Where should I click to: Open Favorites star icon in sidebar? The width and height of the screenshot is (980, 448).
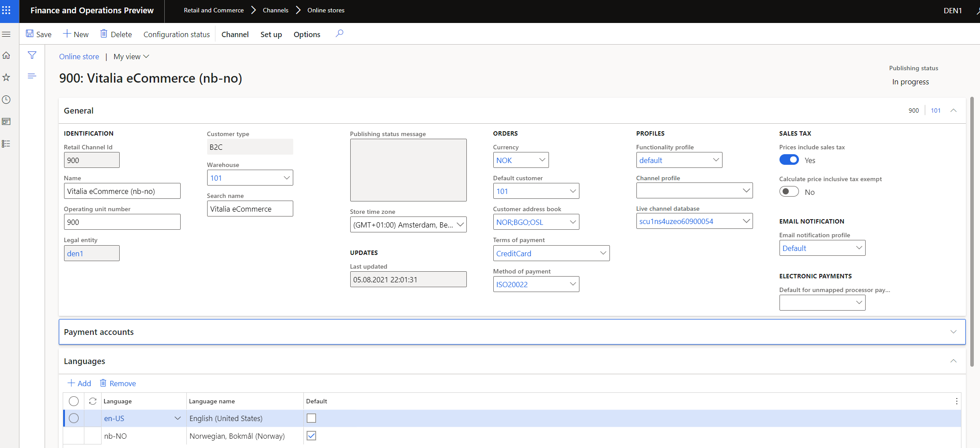click(6, 77)
